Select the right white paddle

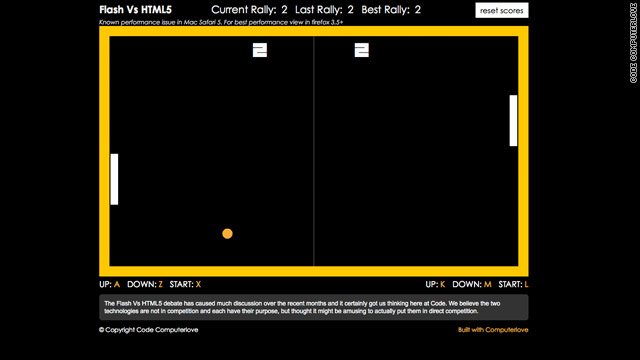(x=513, y=120)
